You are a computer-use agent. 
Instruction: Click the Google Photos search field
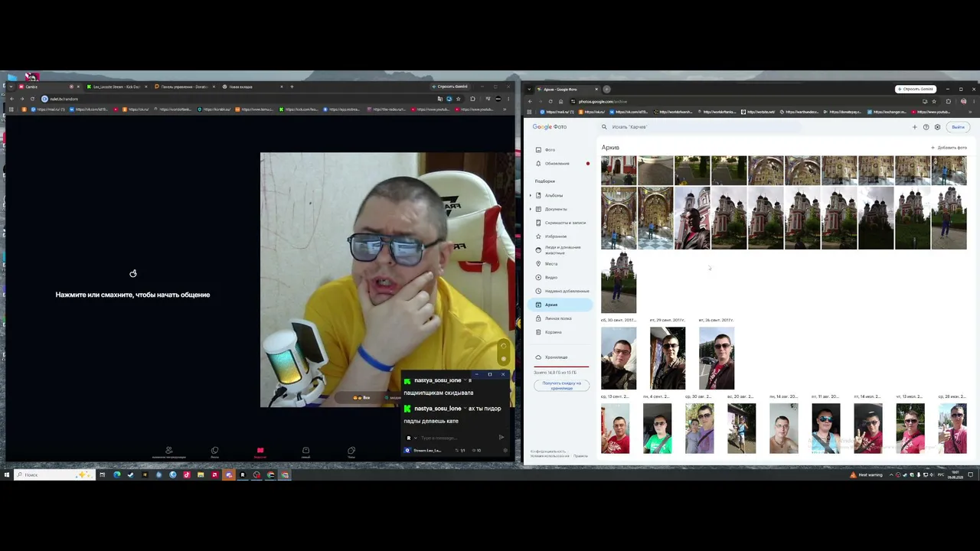tap(701, 127)
